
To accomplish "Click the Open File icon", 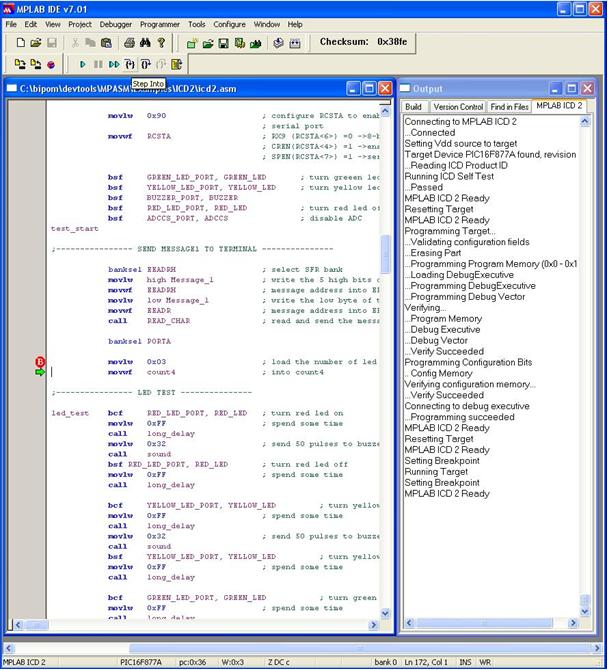I will (36, 42).
